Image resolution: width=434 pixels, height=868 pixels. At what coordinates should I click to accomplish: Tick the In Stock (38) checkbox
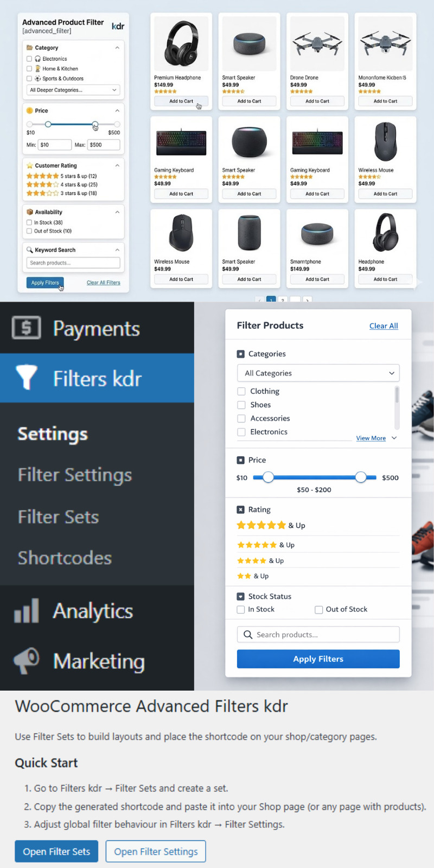coord(29,222)
